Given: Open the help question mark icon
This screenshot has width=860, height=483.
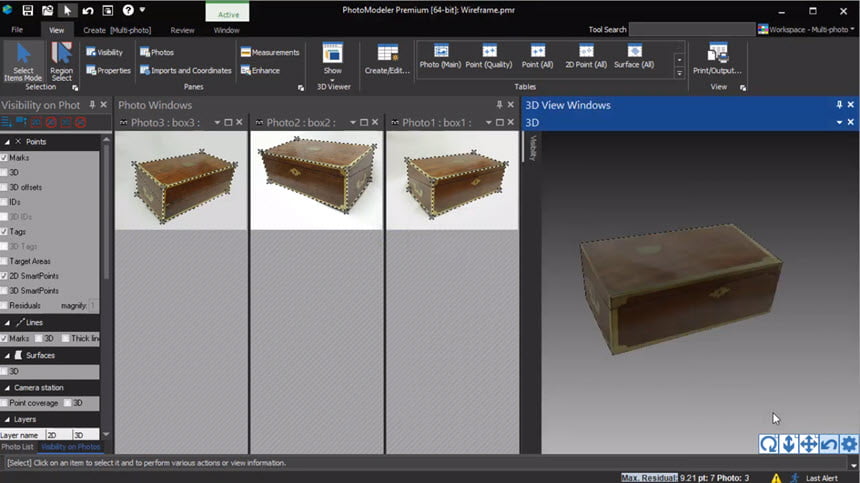Looking at the screenshot, I should click(128, 10).
